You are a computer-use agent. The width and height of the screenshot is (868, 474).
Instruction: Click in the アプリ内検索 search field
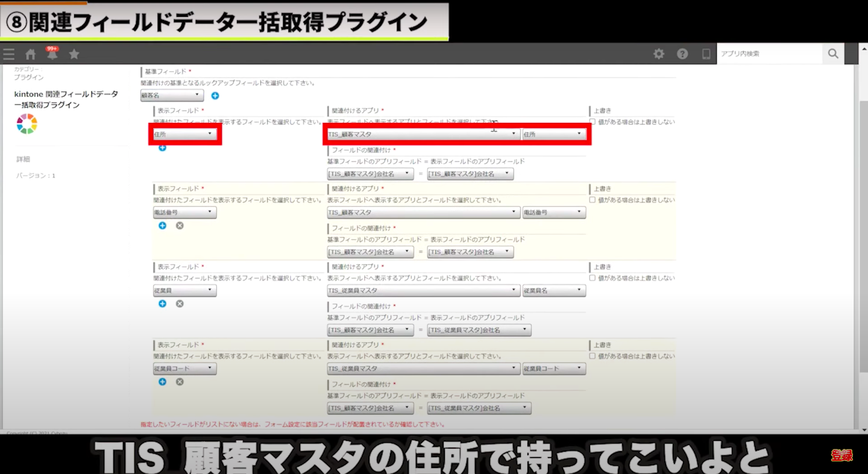tap(769, 54)
